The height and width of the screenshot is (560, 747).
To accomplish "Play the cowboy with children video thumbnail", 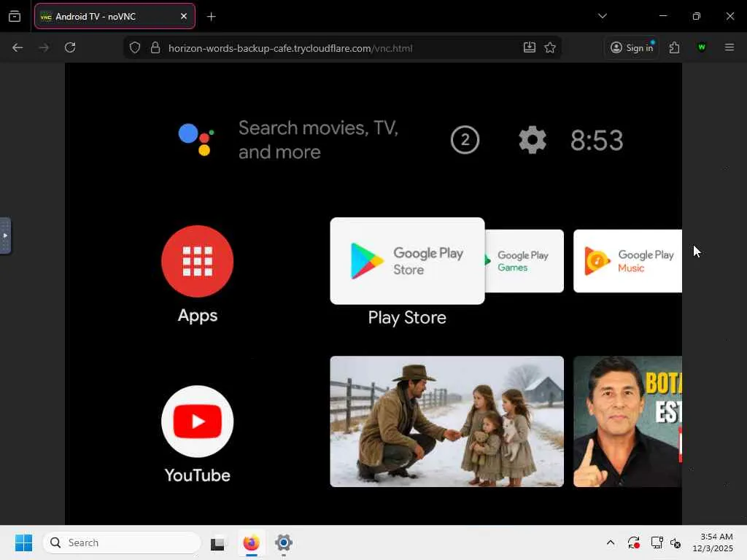I will point(447,421).
